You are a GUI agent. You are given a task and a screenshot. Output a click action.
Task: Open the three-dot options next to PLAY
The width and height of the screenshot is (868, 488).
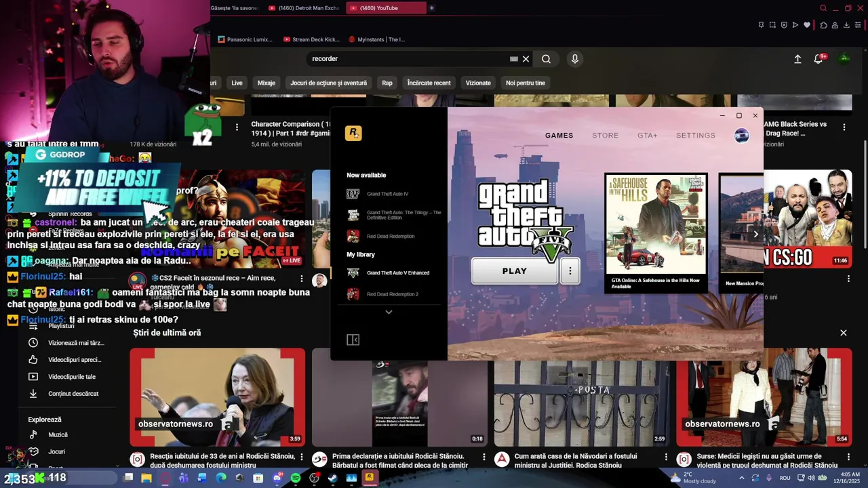[570, 271]
